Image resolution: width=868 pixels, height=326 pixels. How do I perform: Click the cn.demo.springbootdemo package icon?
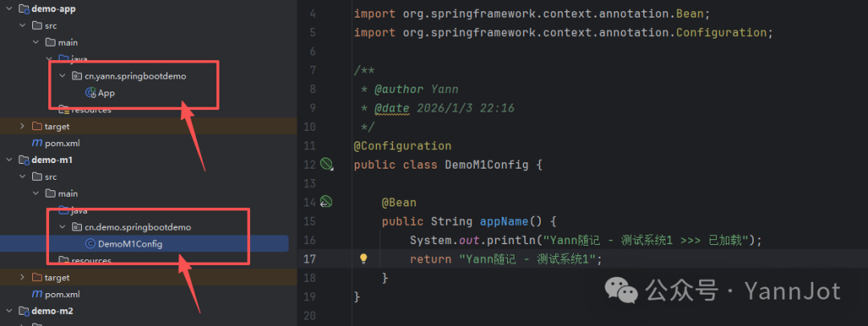pos(78,227)
